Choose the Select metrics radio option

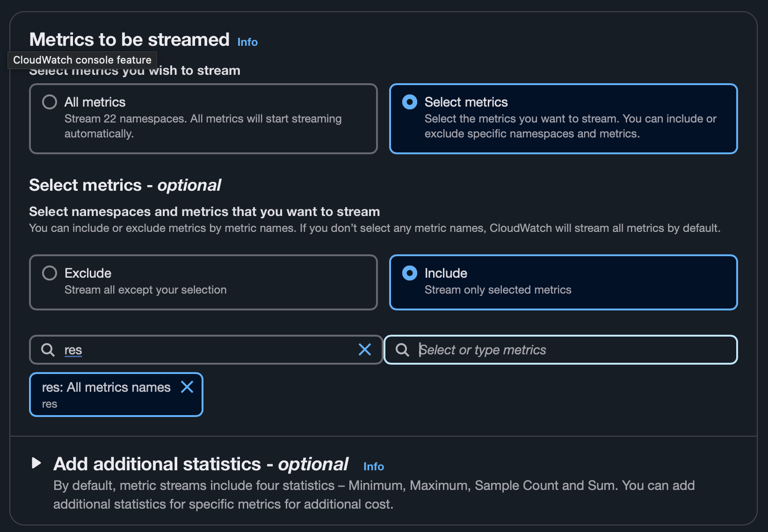410,102
